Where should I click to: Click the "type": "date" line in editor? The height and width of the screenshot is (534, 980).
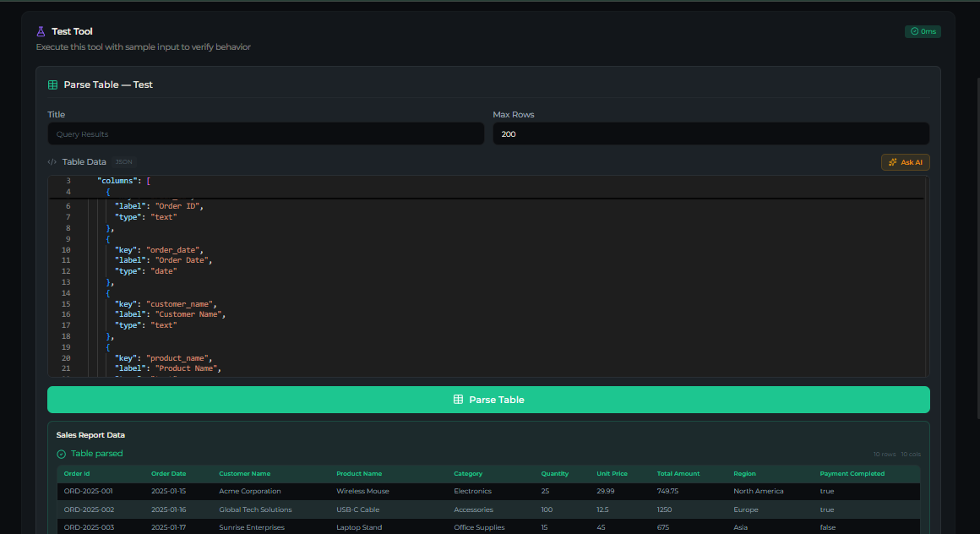[145, 271]
